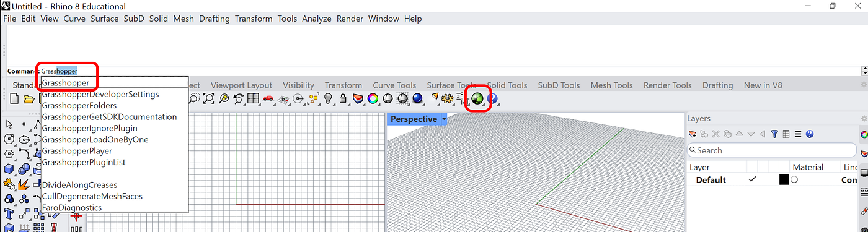Click the Delete layer X icon

716,134
